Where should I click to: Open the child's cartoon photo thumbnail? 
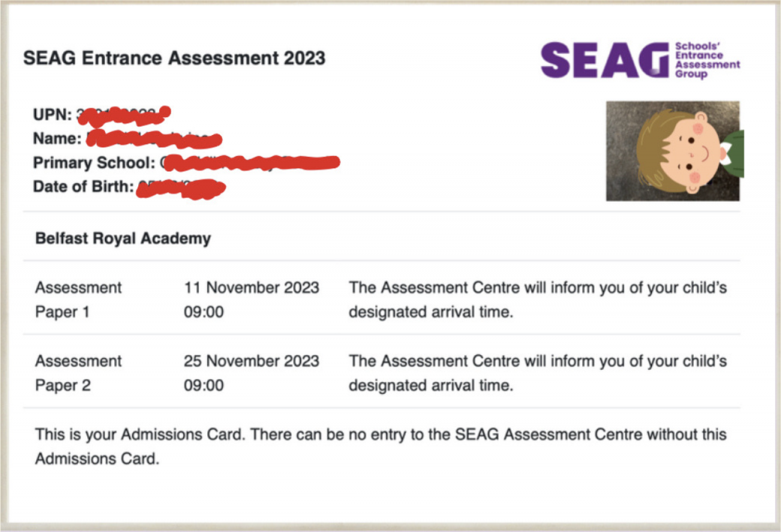click(x=673, y=151)
